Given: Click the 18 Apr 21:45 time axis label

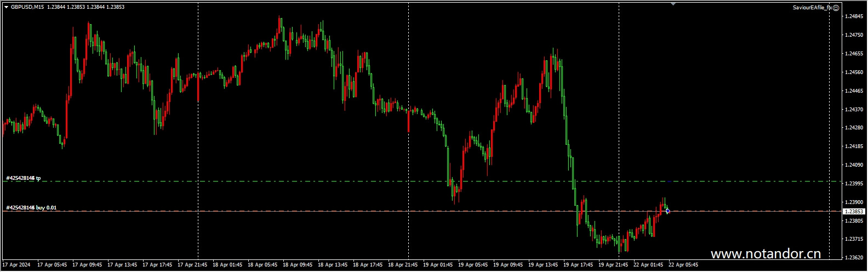Looking at the screenshot, I should point(403,265).
